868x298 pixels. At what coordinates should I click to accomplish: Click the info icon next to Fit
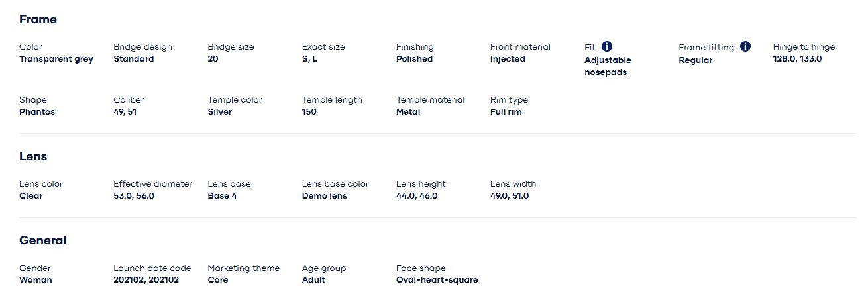click(607, 46)
